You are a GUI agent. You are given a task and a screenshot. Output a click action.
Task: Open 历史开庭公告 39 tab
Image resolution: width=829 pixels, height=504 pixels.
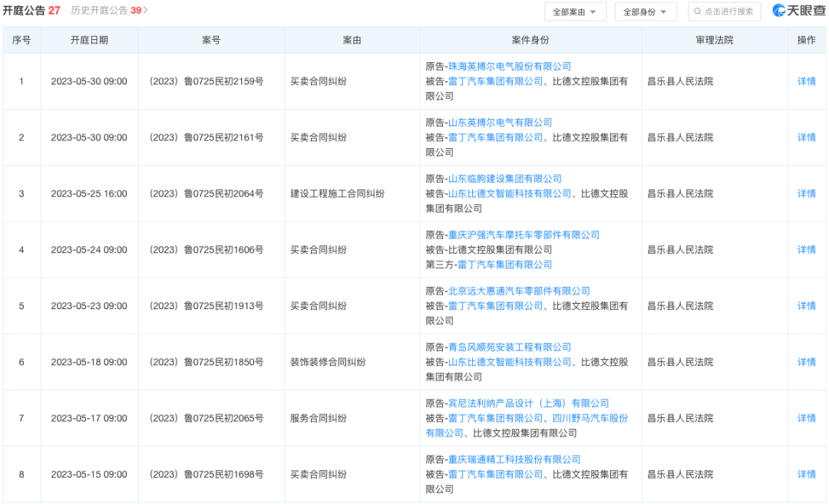(x=106, y=11)
